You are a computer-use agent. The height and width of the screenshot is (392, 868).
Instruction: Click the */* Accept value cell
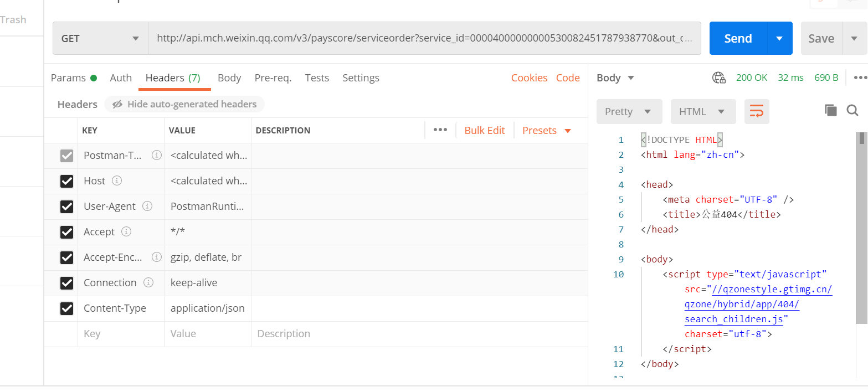click(208, 232)
